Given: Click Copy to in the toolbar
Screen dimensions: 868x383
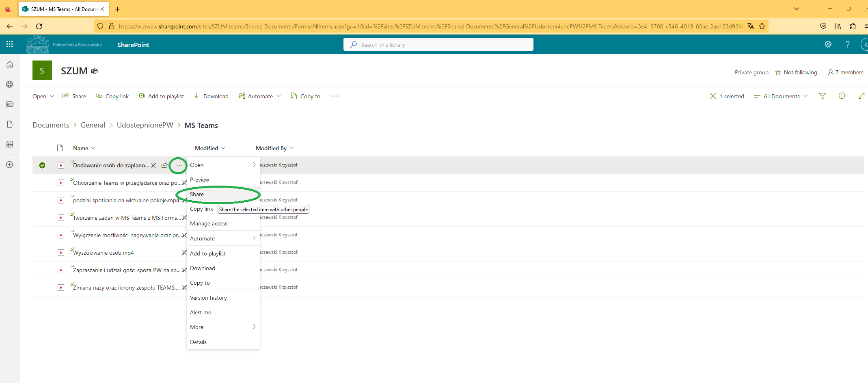Looking at the screenshot, I should (x=306, y=96).
